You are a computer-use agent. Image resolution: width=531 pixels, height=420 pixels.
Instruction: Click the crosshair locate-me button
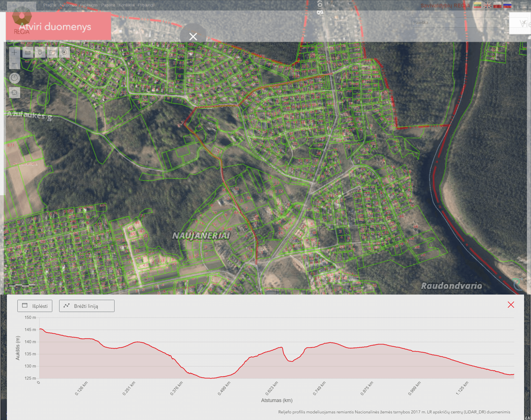(x=14, y=93)
